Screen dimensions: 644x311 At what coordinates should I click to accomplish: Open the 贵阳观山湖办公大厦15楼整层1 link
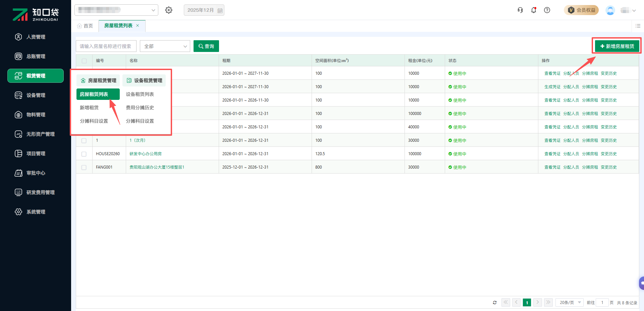click(157, 167)
